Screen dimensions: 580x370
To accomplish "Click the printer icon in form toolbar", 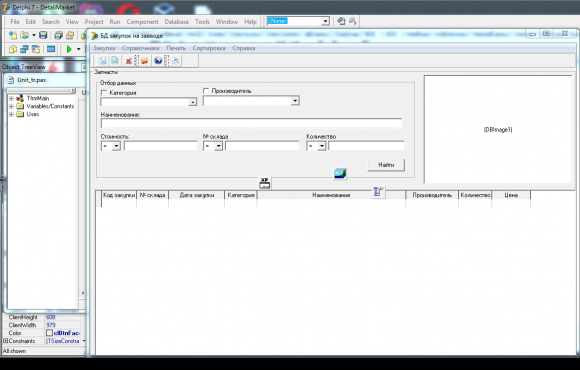I will click(x=175, y=61).
